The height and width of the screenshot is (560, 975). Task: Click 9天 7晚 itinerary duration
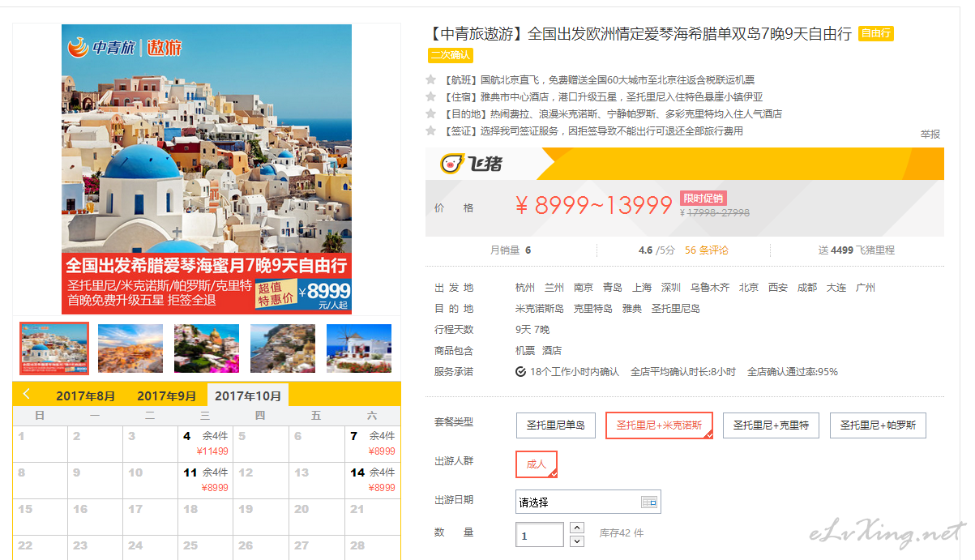(532, 330)
